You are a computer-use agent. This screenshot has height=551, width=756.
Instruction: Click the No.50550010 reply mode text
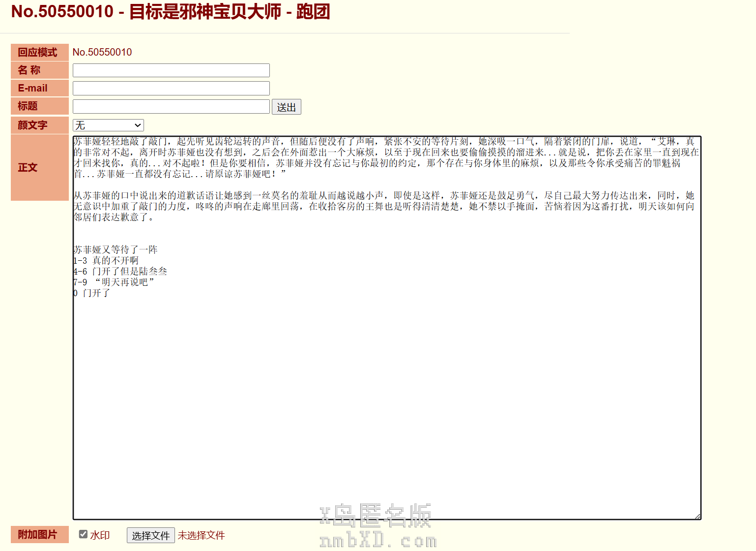pyautogui.click(x=102, y=52)
